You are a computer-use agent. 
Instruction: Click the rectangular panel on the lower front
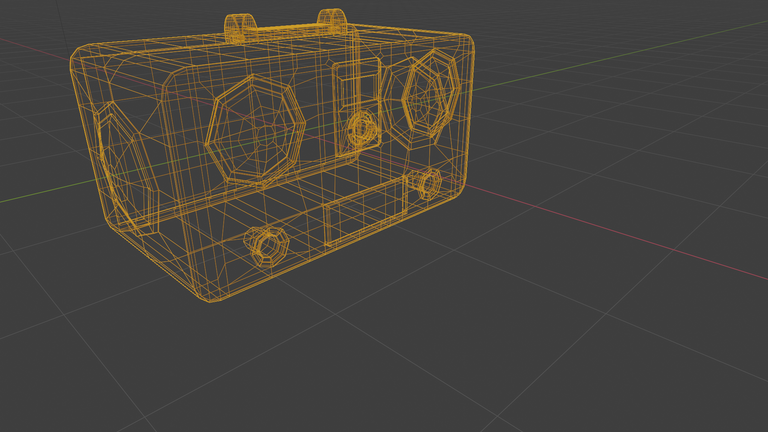coord(364,213)
